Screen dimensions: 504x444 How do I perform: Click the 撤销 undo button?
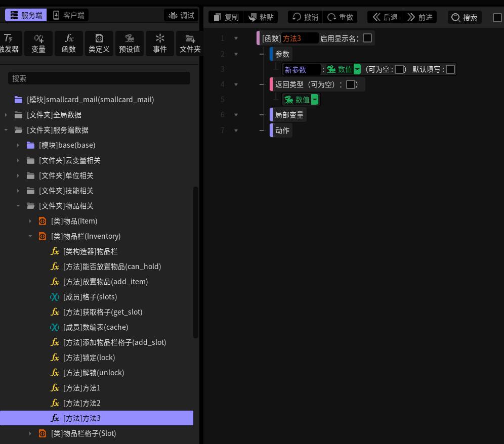click(x=305, y=17)
